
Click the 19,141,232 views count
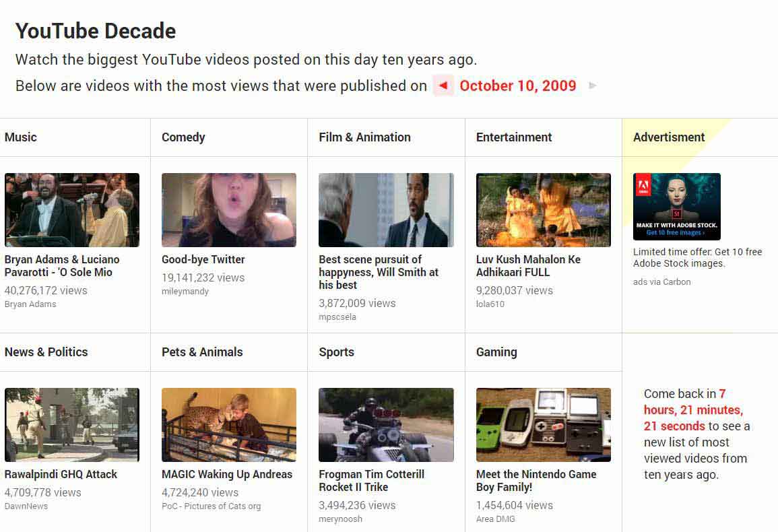tap(203, 277)
